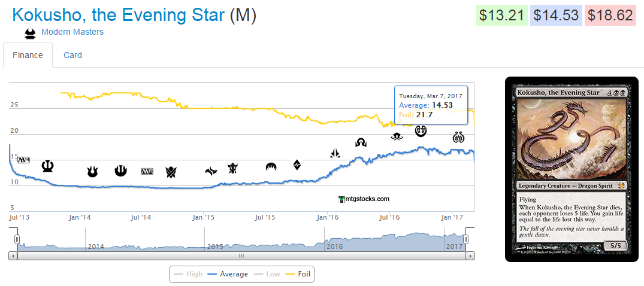Switch to the Card tab

(72, 55)
